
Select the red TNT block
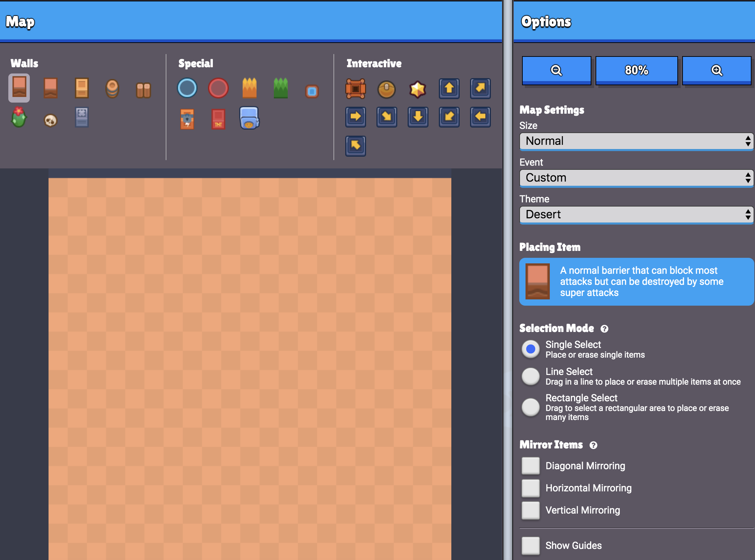click(218, 119)
